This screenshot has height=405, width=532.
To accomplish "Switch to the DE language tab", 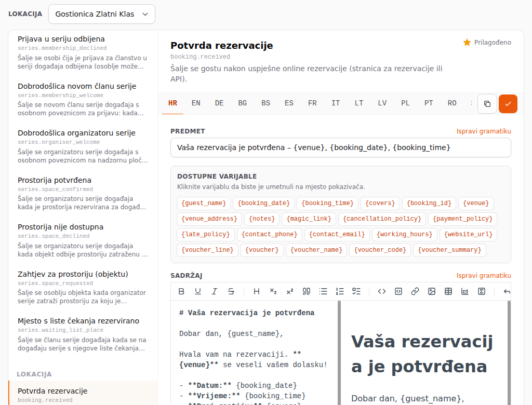I will click(219, 103).
